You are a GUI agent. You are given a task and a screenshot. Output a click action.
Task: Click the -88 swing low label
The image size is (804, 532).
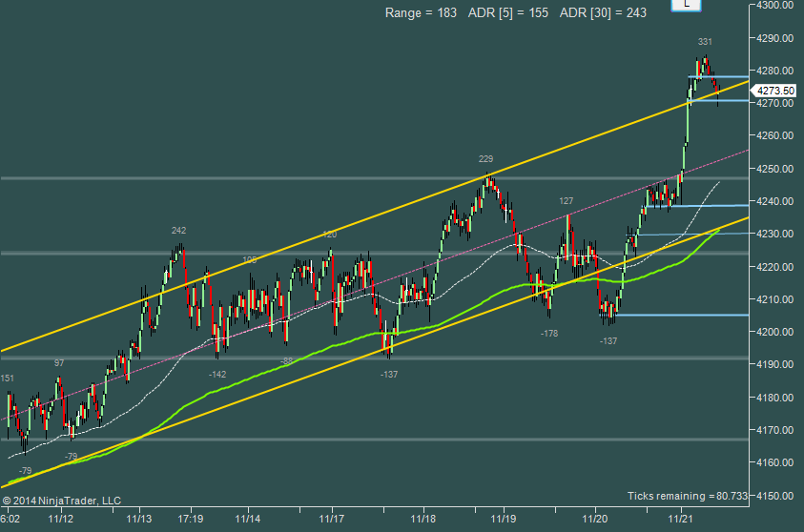click(286, 361)
